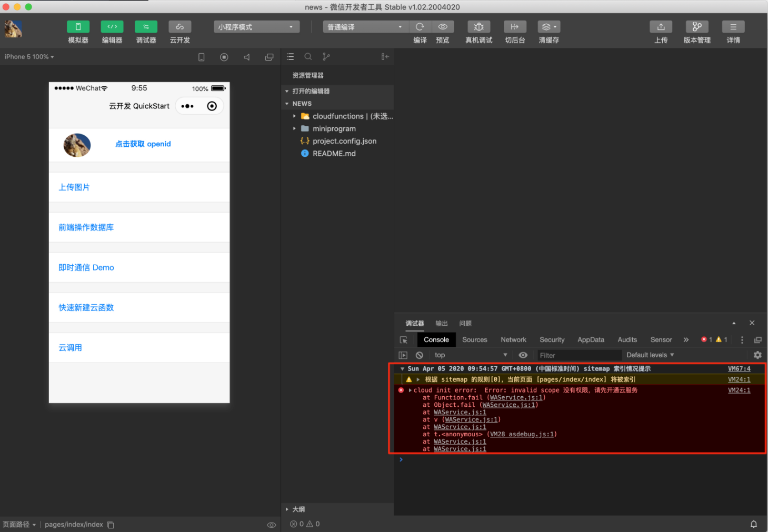This screenshot has width=768, height=532.
Task: Click 点击获取 openid link in simulator
Action: click(x=143, y=144)
